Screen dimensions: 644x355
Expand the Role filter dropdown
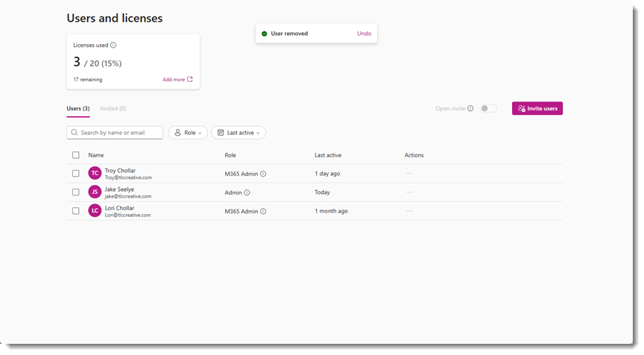tap(188, 133)
